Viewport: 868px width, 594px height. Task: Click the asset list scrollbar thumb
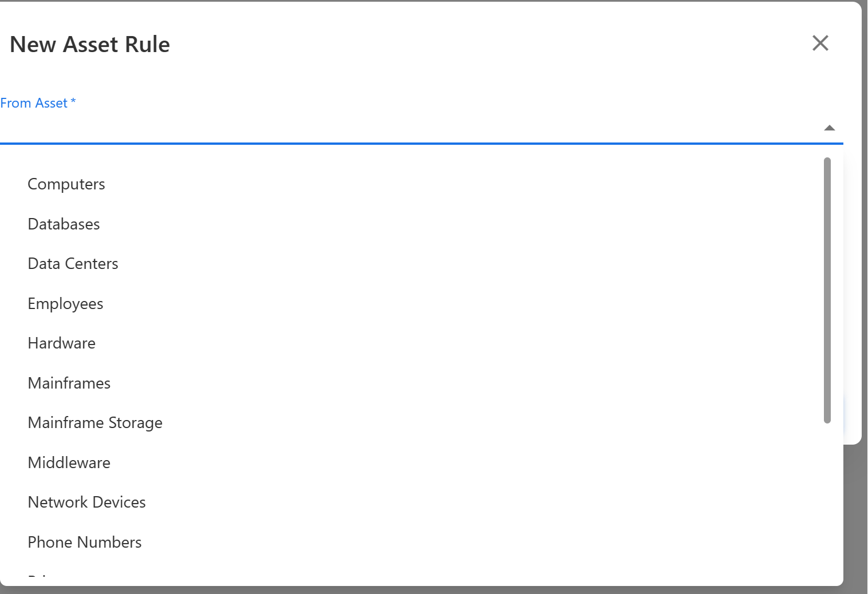point(827,290)
